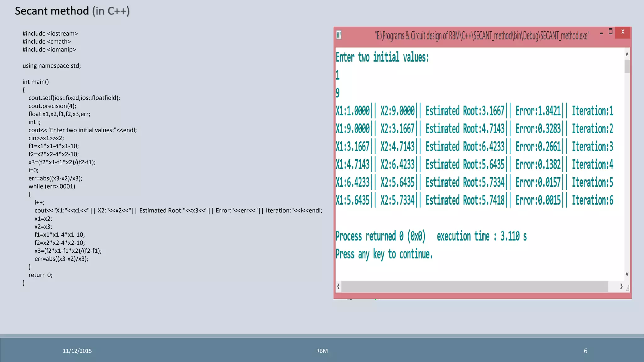Minimize the SECANT_method.exe console window
This screenshot has height=362, width=644.
click(601, 33)
